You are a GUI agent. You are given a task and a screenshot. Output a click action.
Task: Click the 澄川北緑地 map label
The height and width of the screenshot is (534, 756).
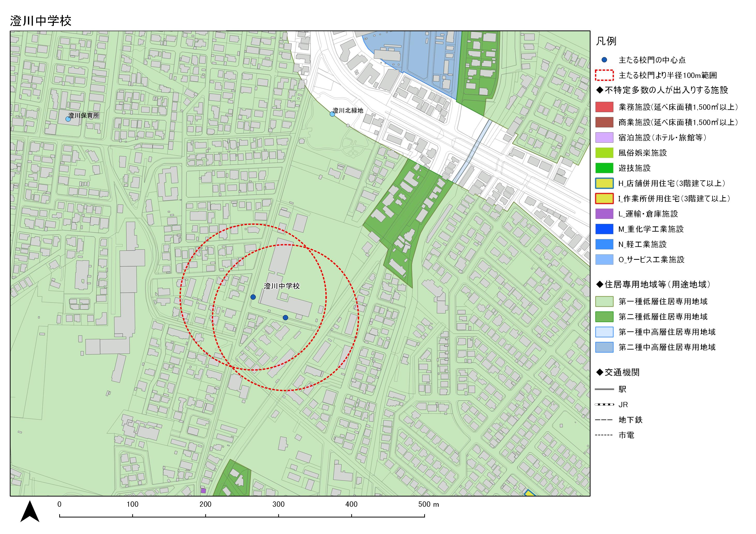coord(348,110)
